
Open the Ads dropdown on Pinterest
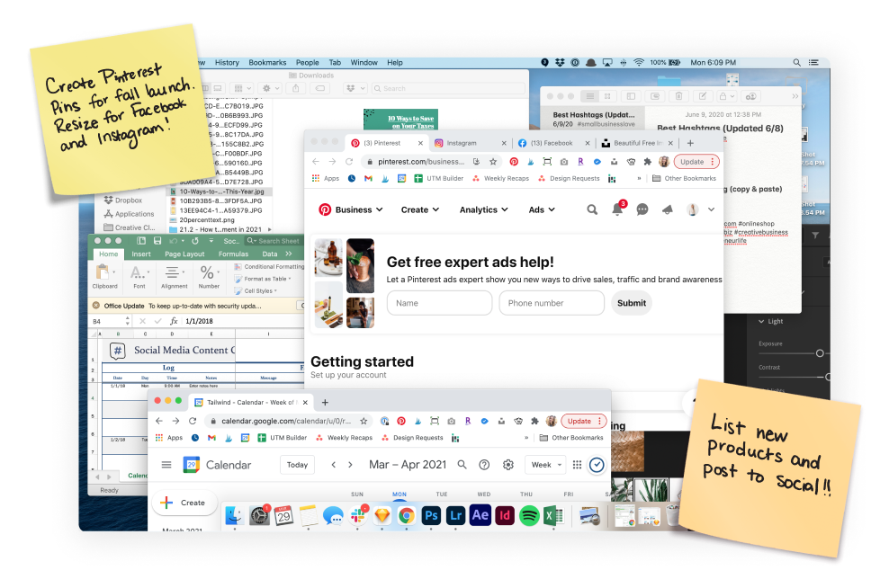click(x=542, y=209)
